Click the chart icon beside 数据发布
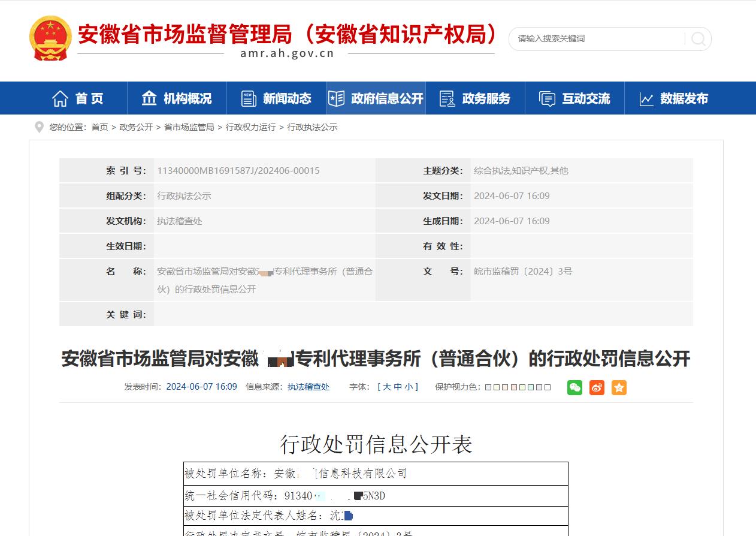Screen dimensions: 756x536 point(646,99)
